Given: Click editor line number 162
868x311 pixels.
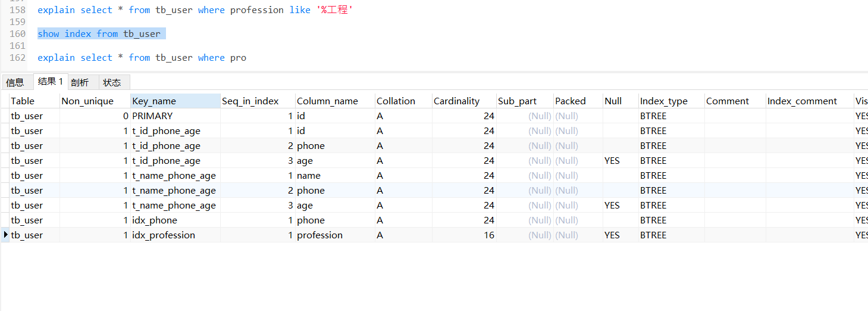Looking at the screenshot, I should tap(17, 58).
